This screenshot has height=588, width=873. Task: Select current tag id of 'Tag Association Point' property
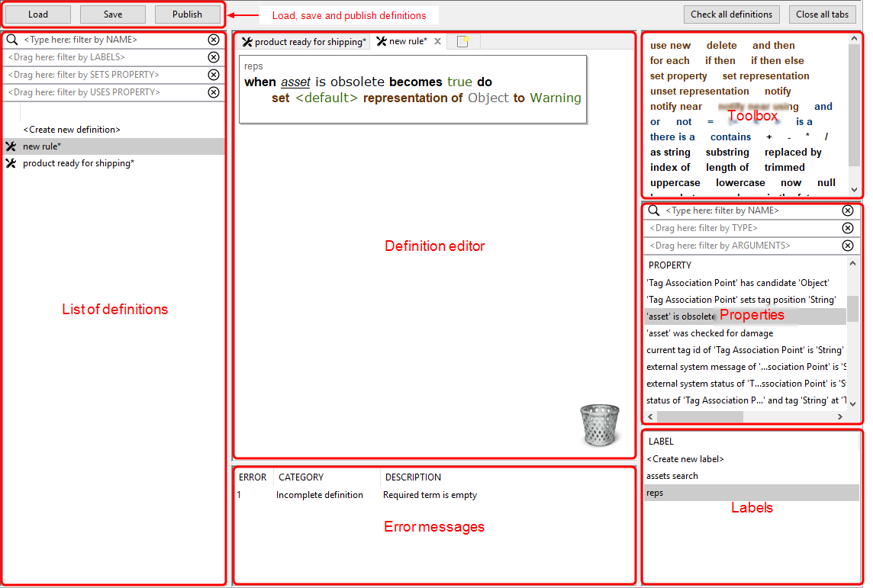click(x=745, y=350)
